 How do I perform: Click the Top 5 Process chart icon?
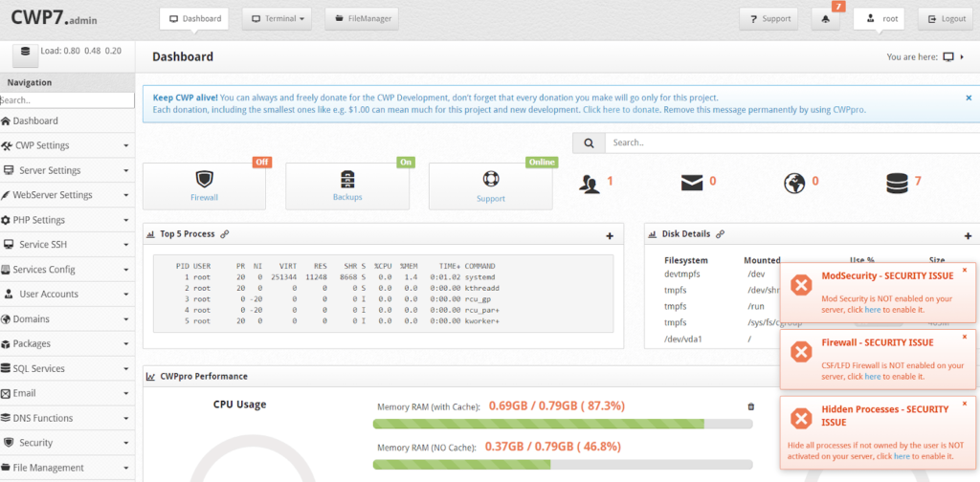pos(150,234)
